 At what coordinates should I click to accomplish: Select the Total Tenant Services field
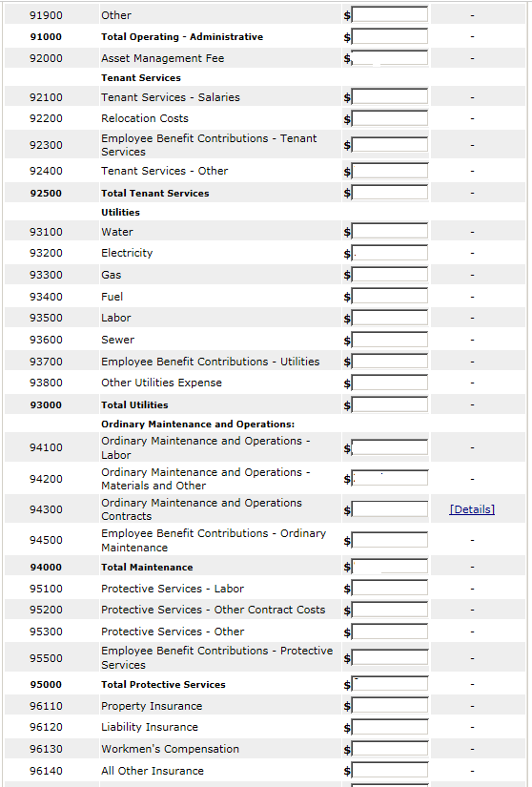390,193
